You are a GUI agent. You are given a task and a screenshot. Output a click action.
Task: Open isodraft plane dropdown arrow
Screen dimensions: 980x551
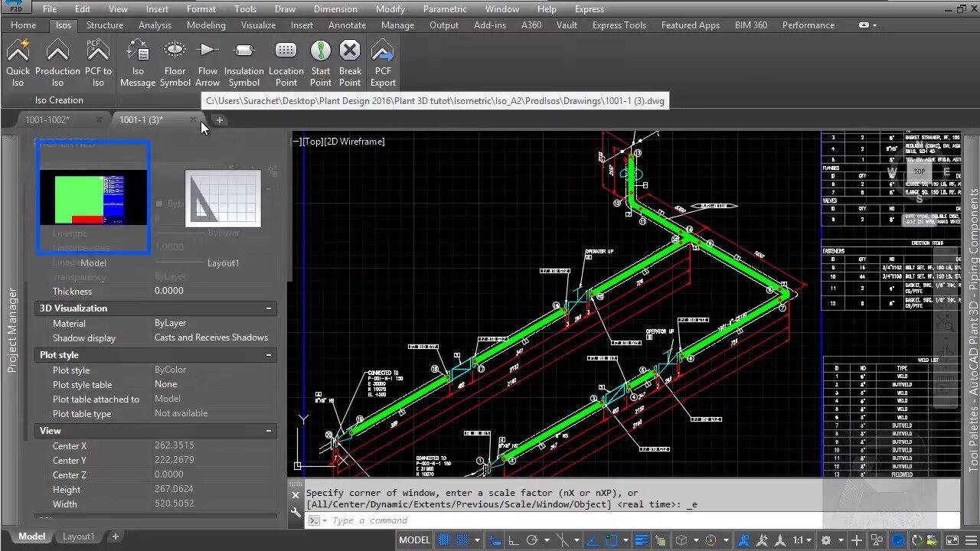pyautogui.click(x=577, y=540)
